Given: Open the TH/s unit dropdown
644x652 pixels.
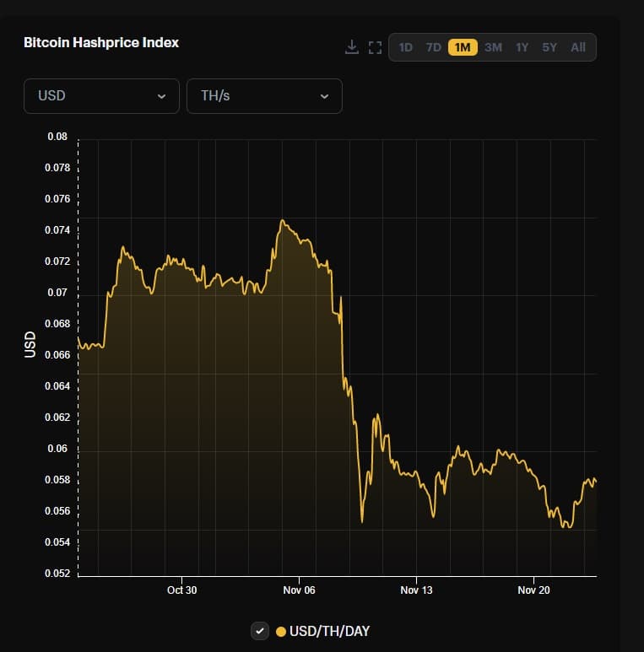Looking at the screenshot, I should pyautogui.click(x=264, y=96).
